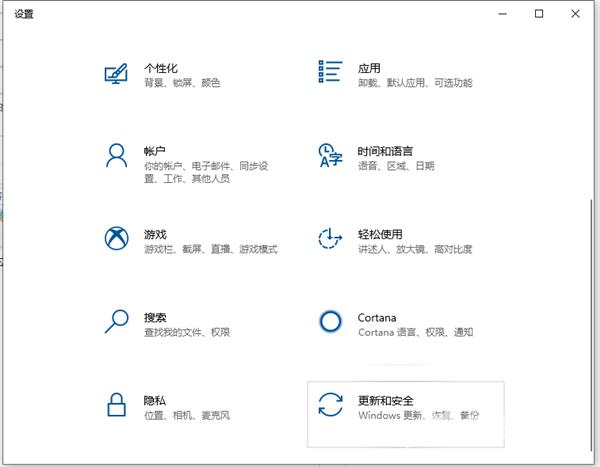This screenshot has width=600, height=467.
Task: Click description 卸载、默认应用、可选功能
Action: pos(415,83)
